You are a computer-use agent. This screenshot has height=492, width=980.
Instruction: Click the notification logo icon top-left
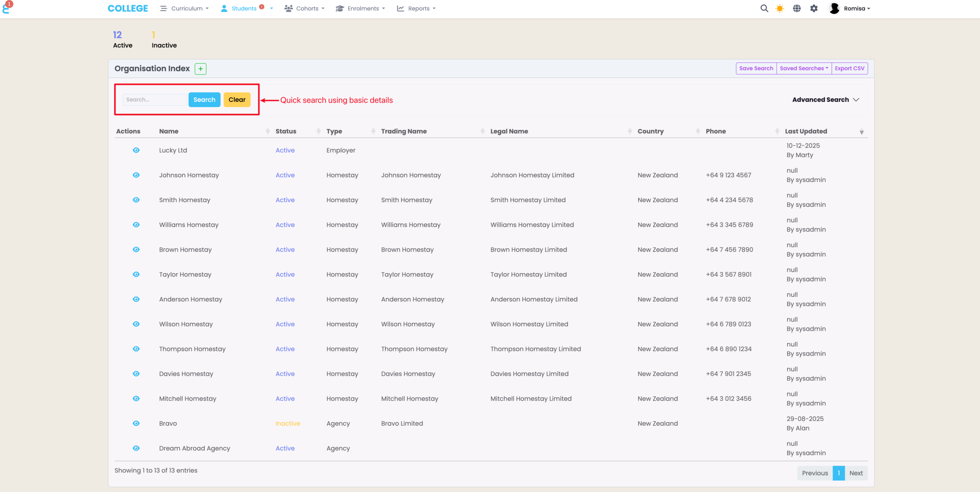tap(7, 8)
